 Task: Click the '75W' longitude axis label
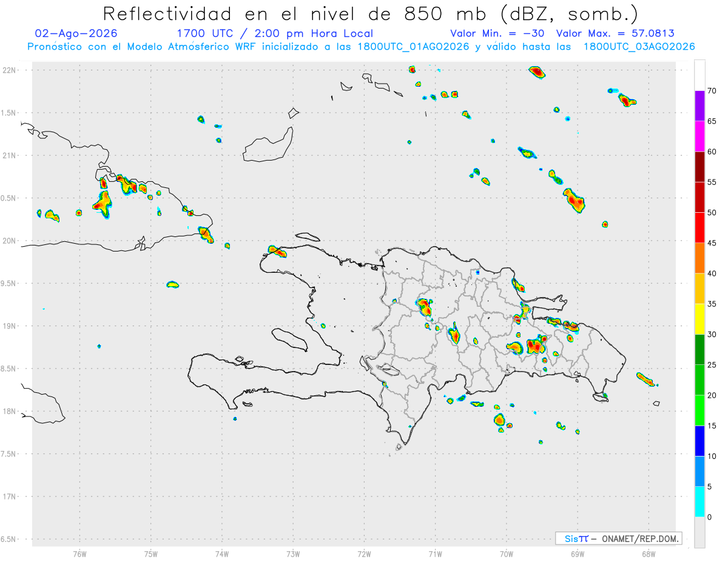[150, 554]
